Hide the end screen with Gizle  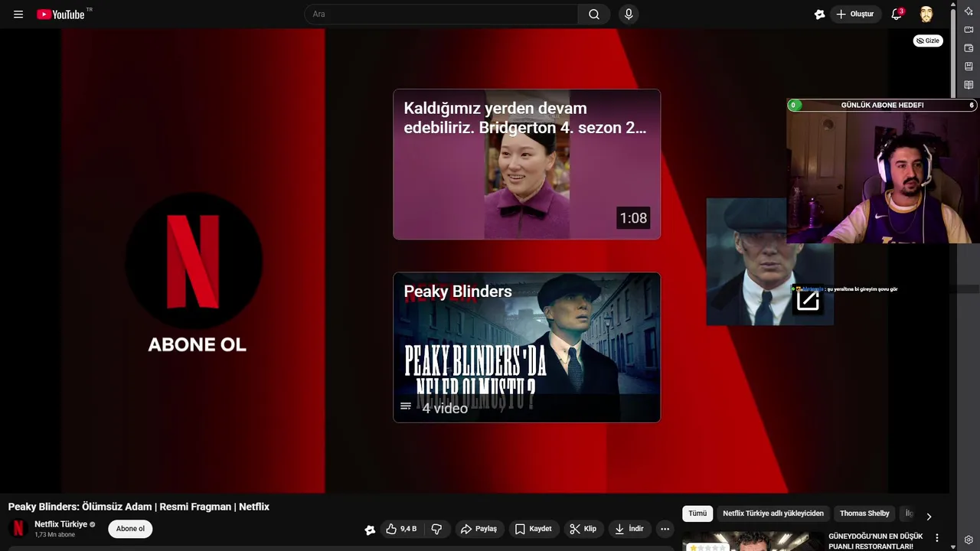pyautogui.click(x=928, y=41)
